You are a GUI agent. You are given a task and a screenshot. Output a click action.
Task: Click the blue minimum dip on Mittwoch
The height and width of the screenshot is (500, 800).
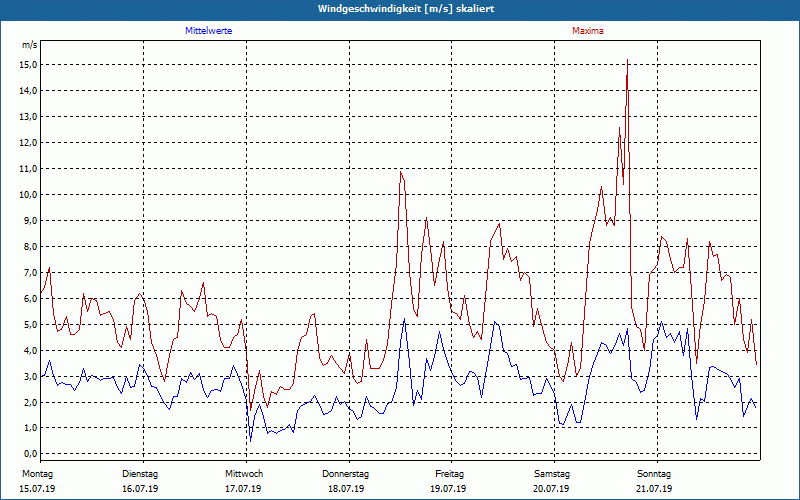251,441
